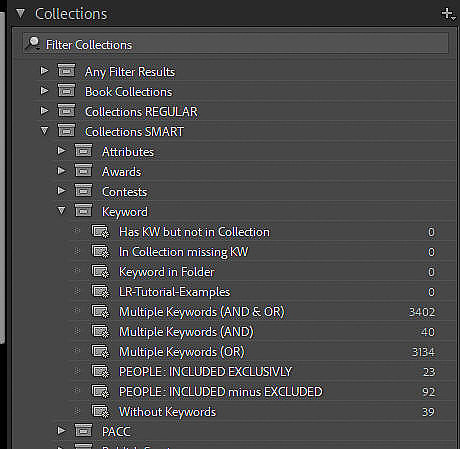Click the Filter Collections search field
The height and width of the screenshot is (449, 460).
click(235, 44)
